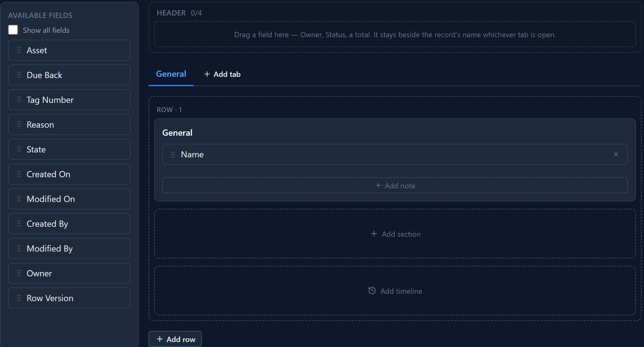Grab the drag handle of Created By field
644x347 pixels.
pos(19,223)
